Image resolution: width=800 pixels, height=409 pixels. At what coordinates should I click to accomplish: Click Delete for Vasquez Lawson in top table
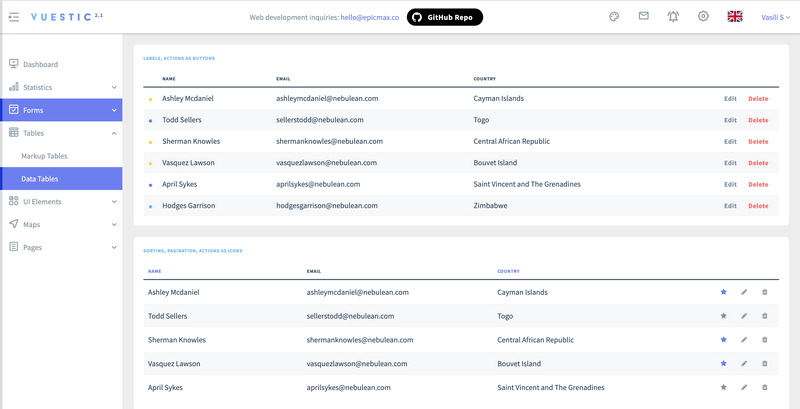(x=758, y=163)
